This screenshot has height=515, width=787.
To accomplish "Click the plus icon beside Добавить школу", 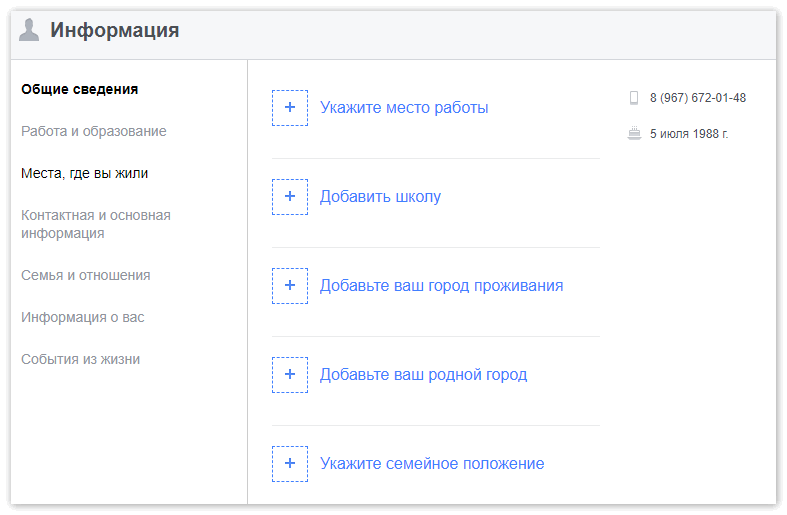I will (x=290, y=196).
